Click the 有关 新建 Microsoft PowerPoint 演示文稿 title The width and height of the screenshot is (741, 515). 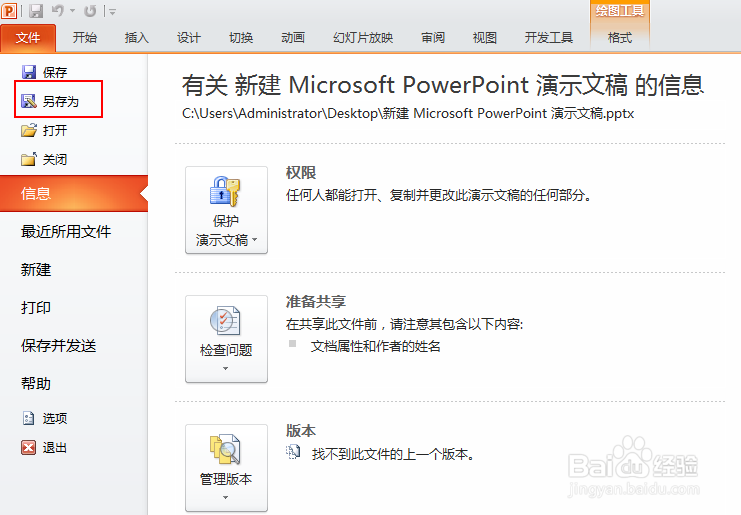443,85
